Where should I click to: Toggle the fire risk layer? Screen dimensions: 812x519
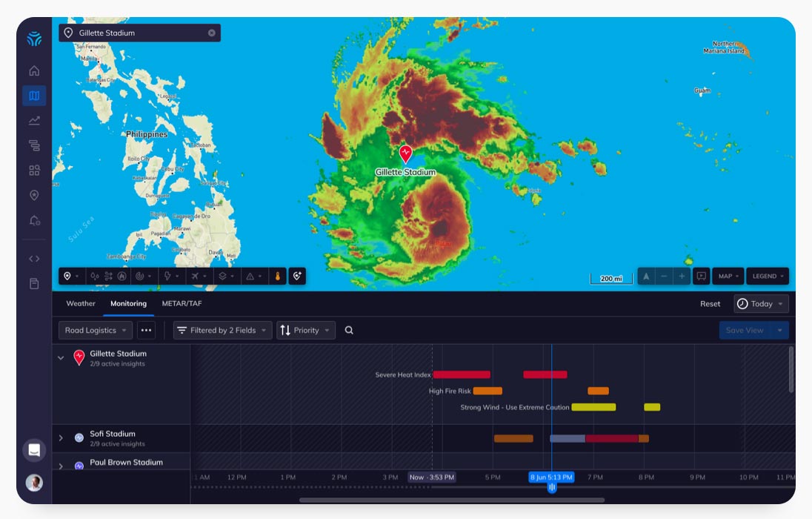point(122,277)
